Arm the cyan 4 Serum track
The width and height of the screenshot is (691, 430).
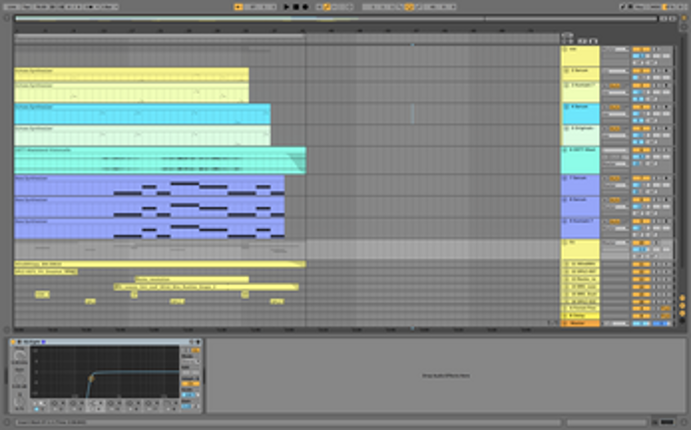[x=667, y=107]
